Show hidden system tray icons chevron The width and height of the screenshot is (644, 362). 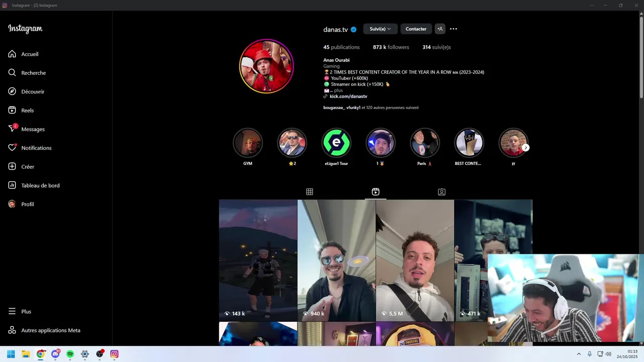[x=579, y=354]
